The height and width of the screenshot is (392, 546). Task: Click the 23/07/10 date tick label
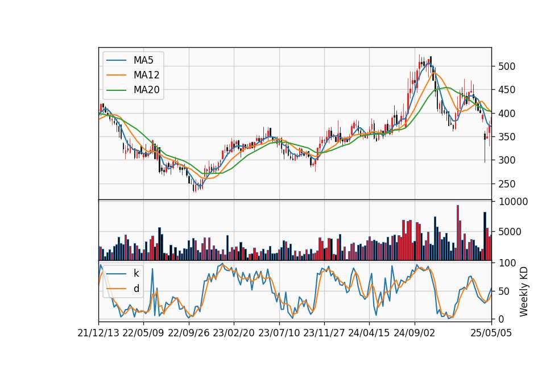pyautogui.click(x=279, y=333)
